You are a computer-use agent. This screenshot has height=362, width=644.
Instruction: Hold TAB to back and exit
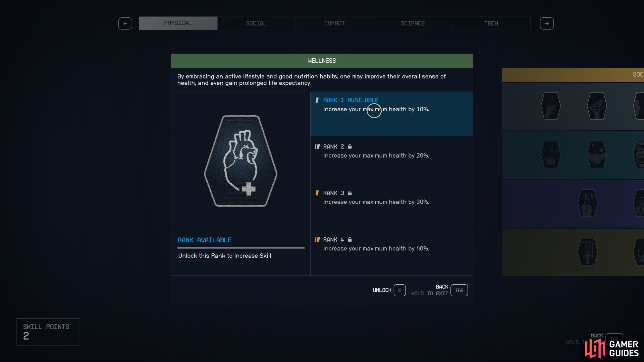coord(459,290)
